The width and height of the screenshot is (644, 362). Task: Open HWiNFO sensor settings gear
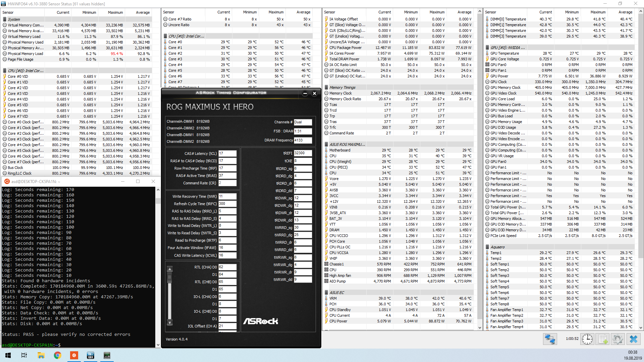point(618,339)
